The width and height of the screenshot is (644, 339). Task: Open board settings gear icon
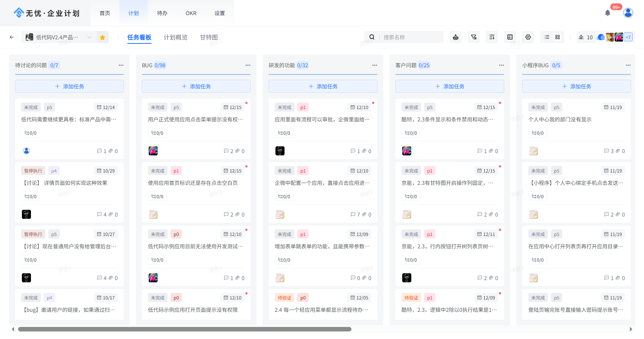[x=528, y=37]
